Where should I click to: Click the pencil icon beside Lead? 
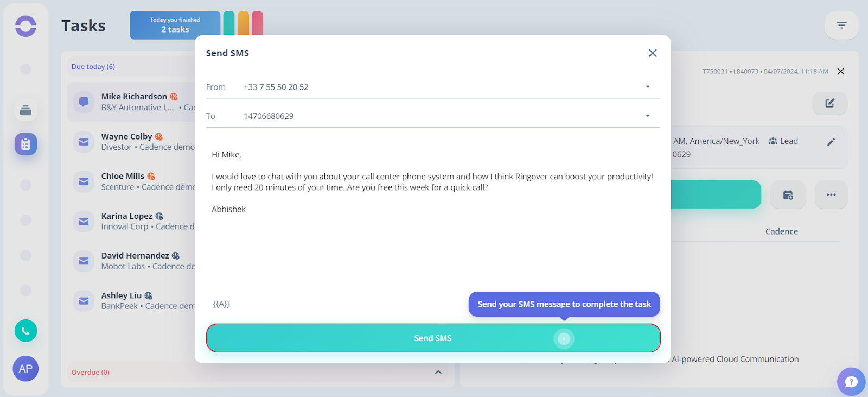coord(831,142)
